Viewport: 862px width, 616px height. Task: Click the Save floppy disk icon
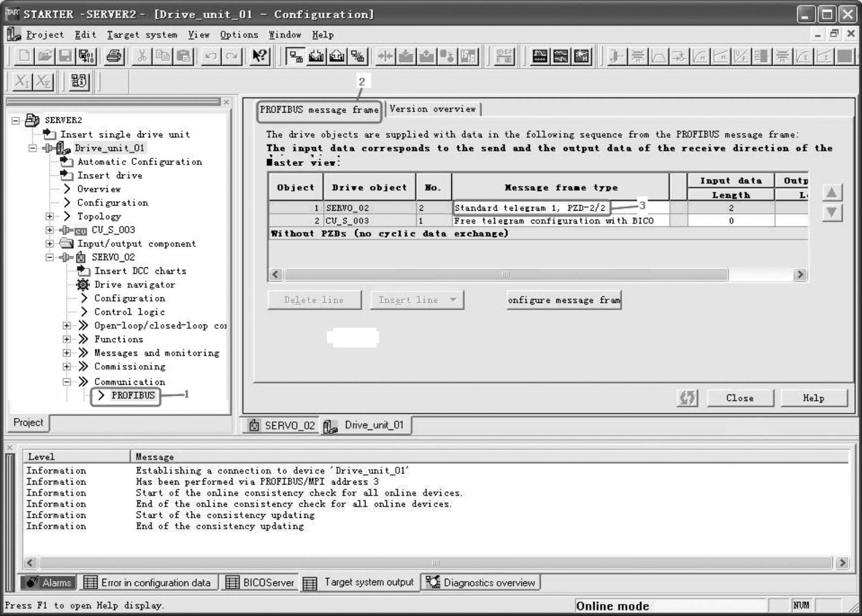(x=65, y=56)
